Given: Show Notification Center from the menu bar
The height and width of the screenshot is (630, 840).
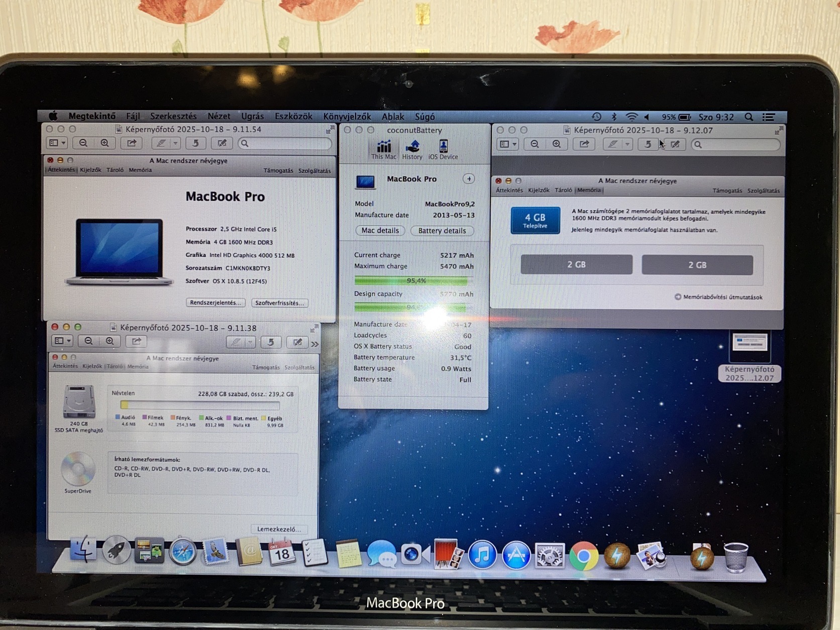Looking at the screenshot, I should 768,117.
